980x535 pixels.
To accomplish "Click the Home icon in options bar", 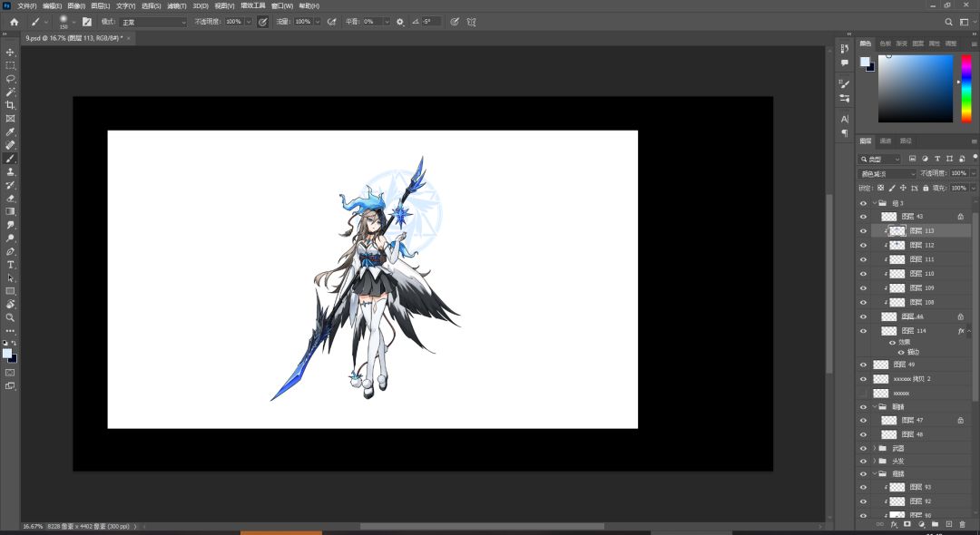I will (14, 21).
